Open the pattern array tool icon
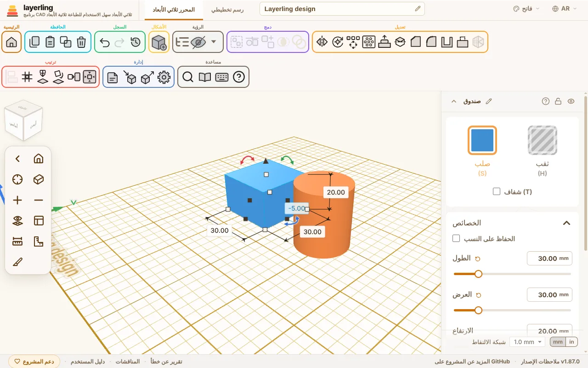588x368 pixels. [353, 42]
